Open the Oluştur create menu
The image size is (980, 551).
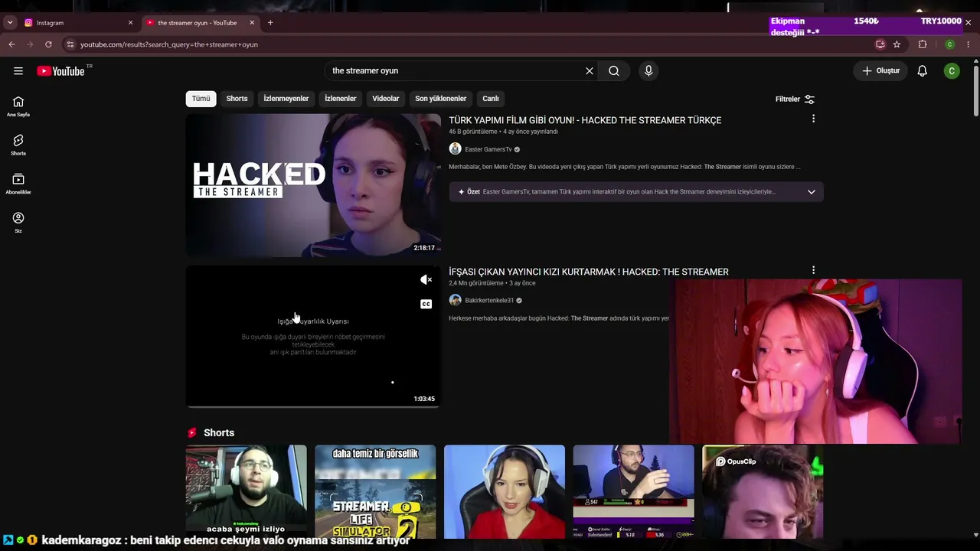tap(881, 71)
